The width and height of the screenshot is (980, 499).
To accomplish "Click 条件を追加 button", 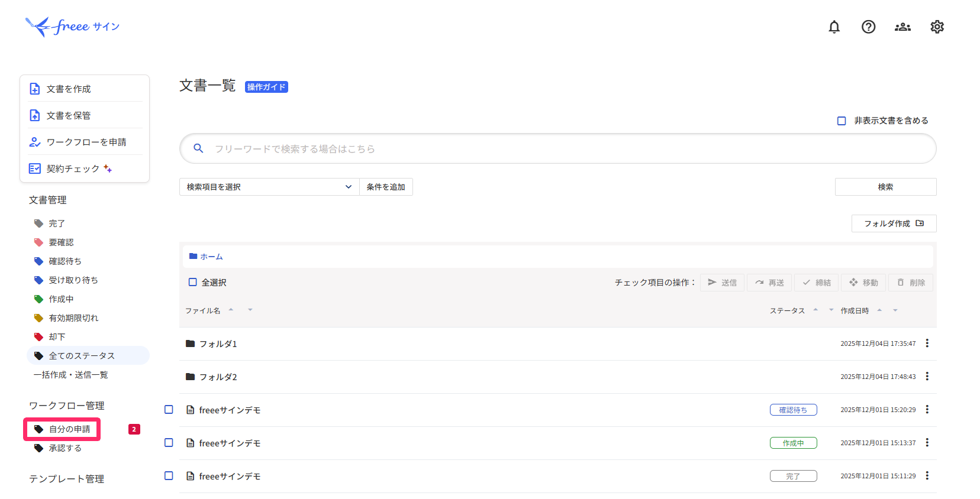I will [x=386, y=187].
